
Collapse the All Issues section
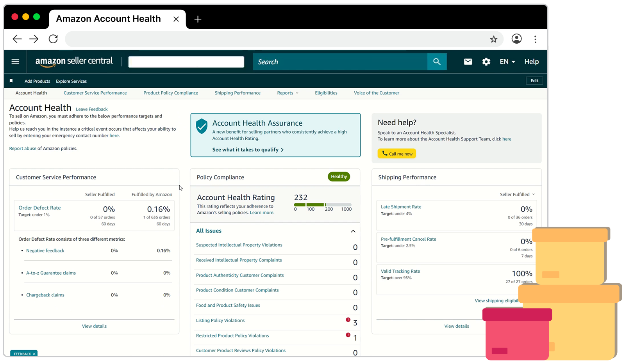(353, 231)
